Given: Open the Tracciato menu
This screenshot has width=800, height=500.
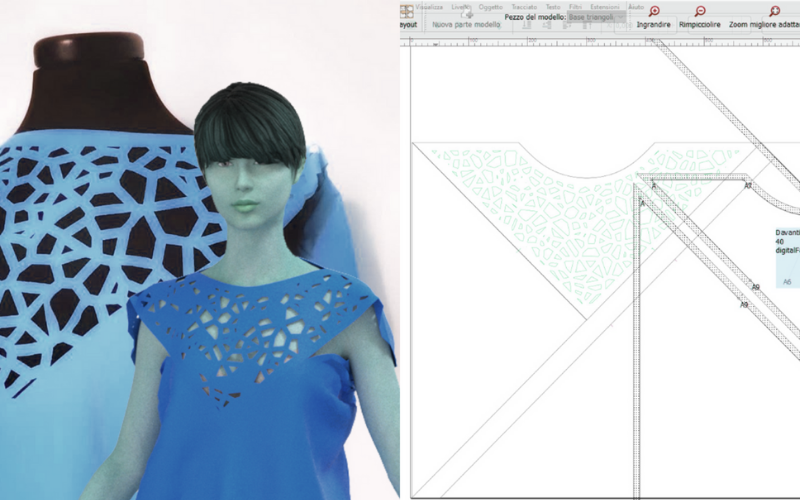Looking at the screenshot, I should pos(523,6).
